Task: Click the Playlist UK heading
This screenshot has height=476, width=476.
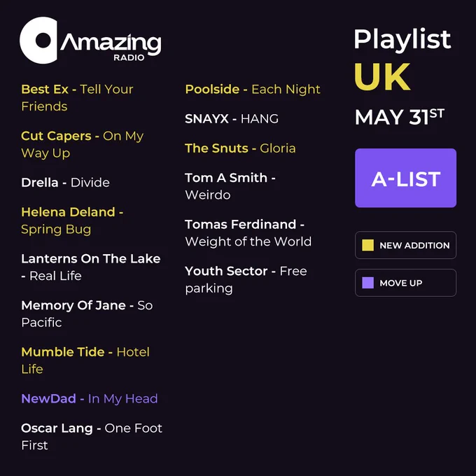Action: tap(402, 59)
